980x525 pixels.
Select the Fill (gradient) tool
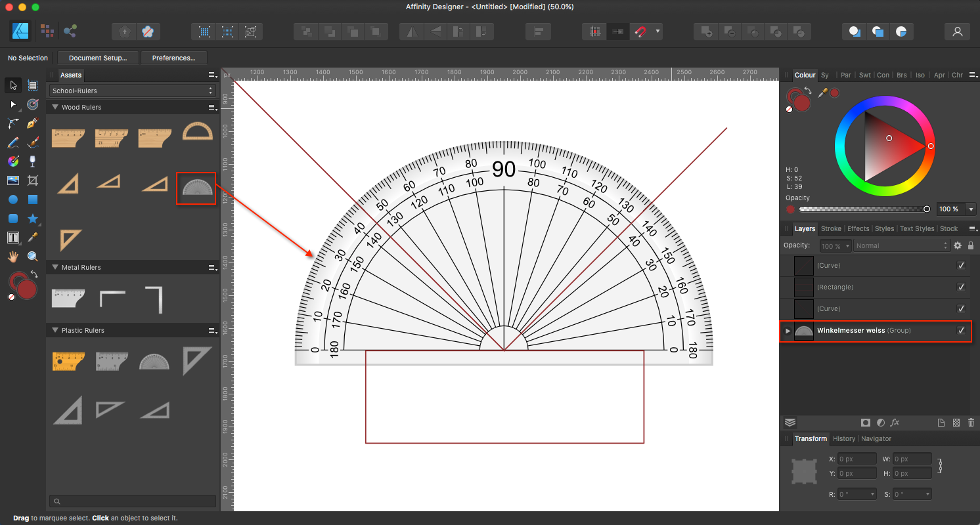pos(13,161)
